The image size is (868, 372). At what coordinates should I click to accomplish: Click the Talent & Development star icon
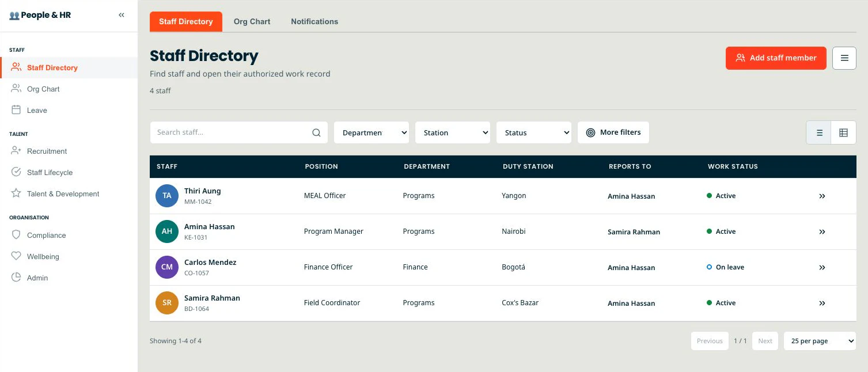[16, 193]
